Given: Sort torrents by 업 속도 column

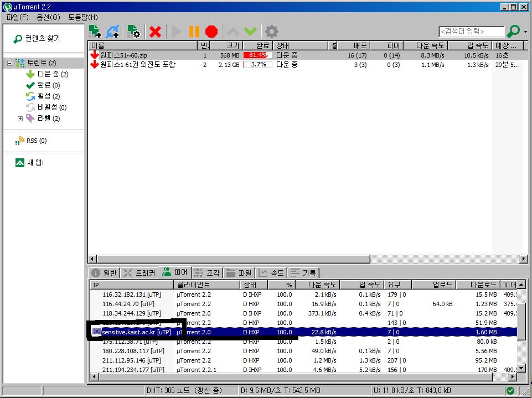Looking at the screenshot, I should [470, 45].
